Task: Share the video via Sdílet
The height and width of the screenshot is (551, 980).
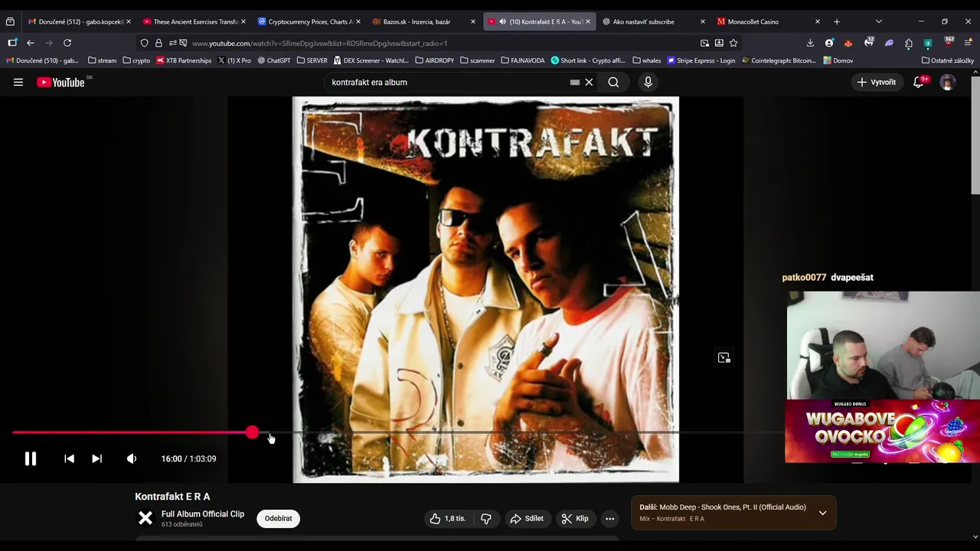Action: tap(527, 518)
